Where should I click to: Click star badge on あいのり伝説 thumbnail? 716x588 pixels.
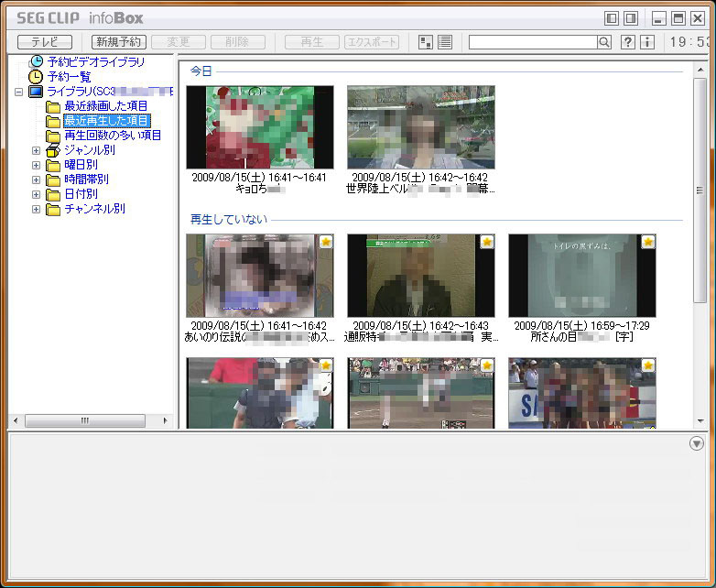click(x=326, y=242)
